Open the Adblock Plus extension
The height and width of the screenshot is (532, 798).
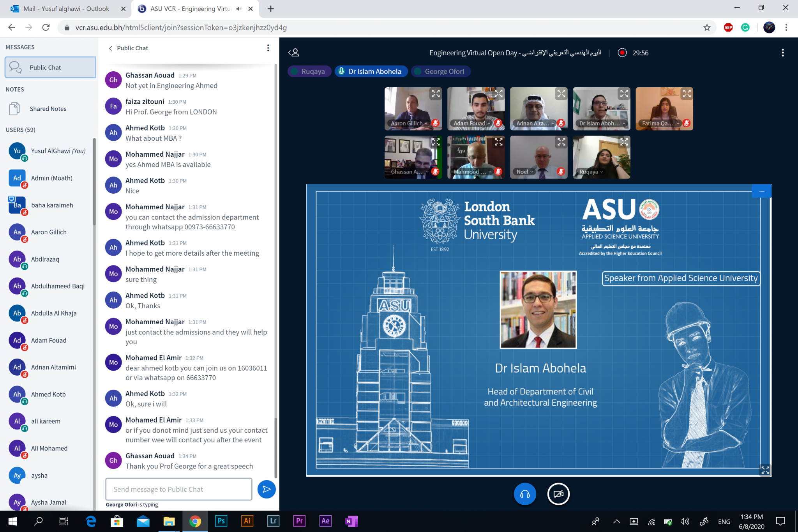(x=728, y=27)
